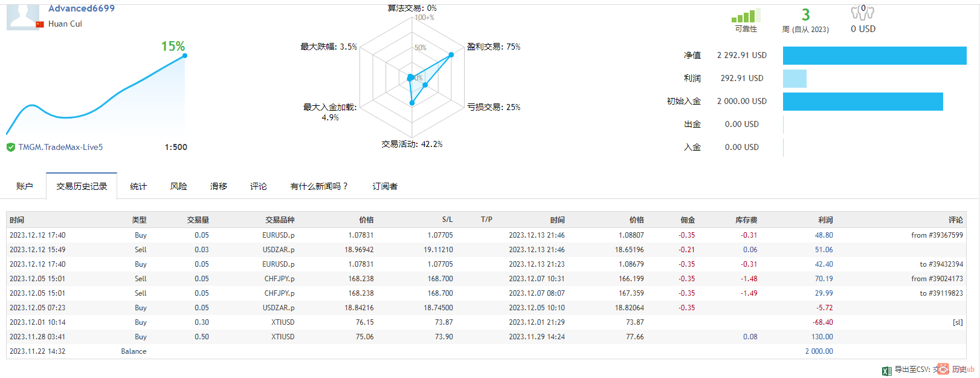Screen dimensions: 980x378
Task: Click the subscribers people icon above 0 USD
Action: click(862, 13)
